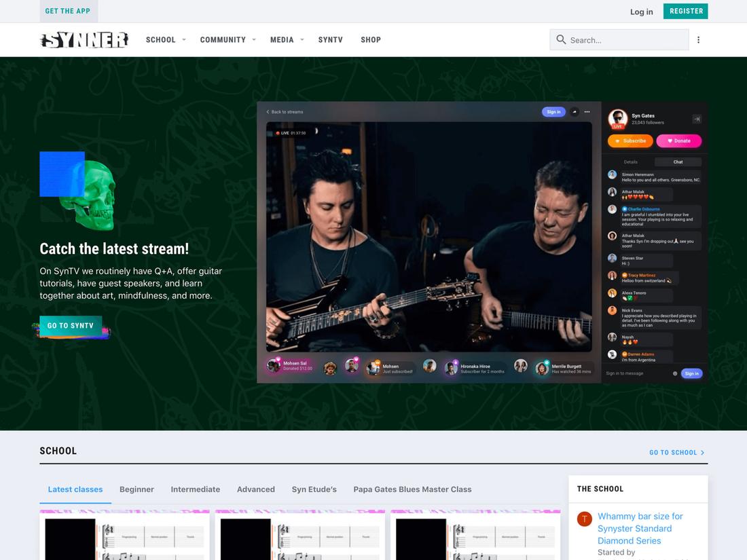Expand the Community dropdown menu

[227, 40]
